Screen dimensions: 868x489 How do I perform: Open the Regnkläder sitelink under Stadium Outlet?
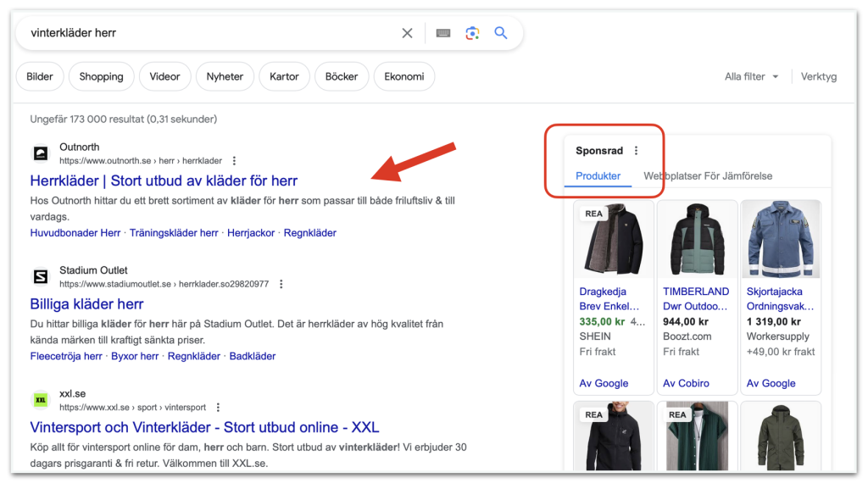tap(194, 356)
